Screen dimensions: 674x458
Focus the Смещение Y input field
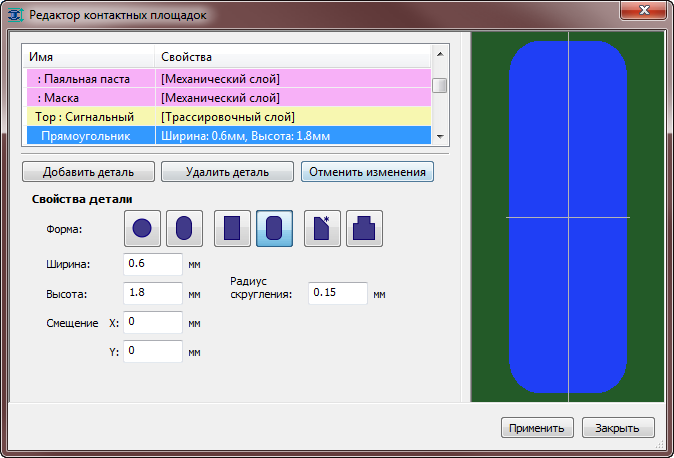coord(153,351)
